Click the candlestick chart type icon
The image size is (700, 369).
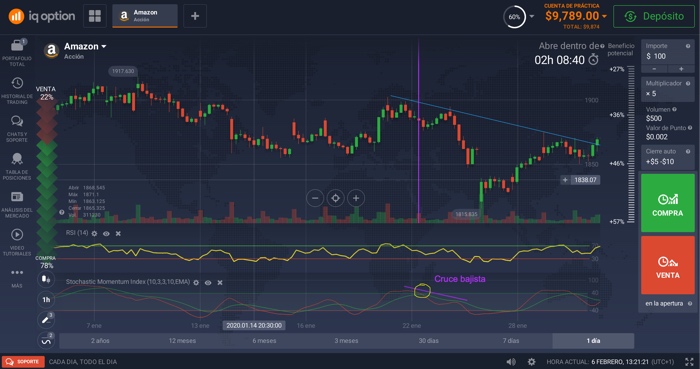pos(46,279)
